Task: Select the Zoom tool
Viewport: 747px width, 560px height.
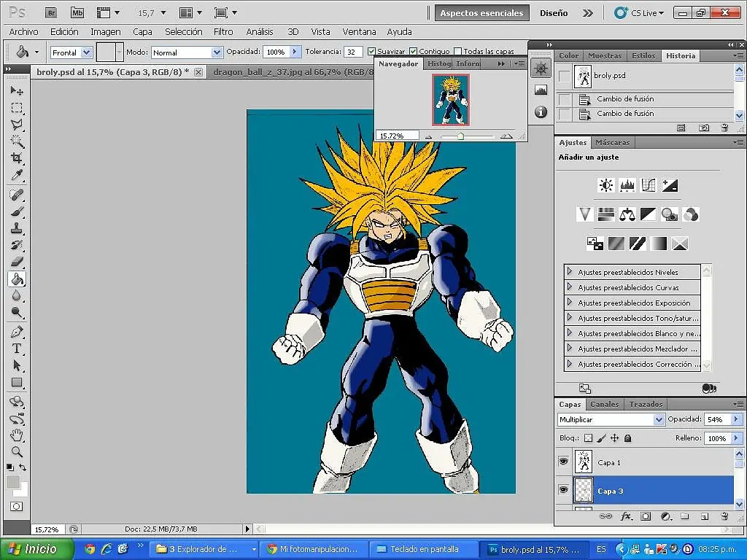Action: pyautogui.click(x=17, y=452)
